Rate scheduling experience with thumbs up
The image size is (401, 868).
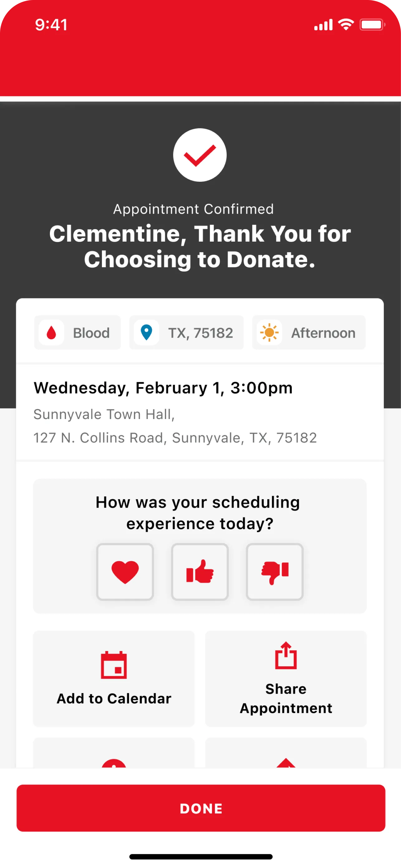pos(200,572)
